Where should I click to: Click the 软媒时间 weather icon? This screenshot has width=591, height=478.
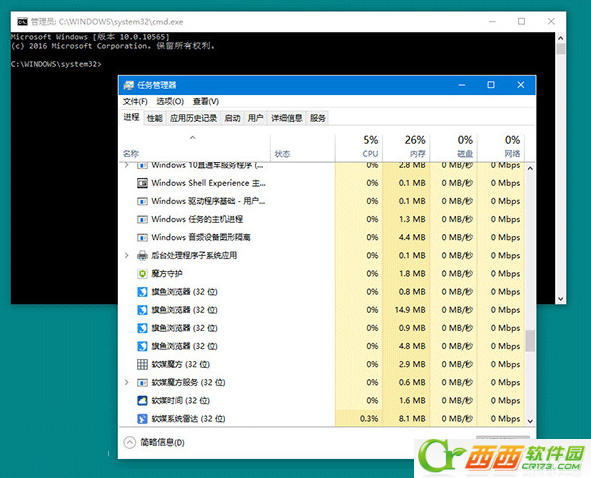[142, 400]
